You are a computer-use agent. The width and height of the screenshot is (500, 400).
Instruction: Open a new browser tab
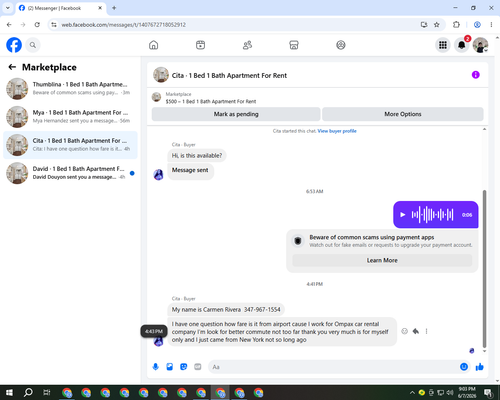(114, 8)
